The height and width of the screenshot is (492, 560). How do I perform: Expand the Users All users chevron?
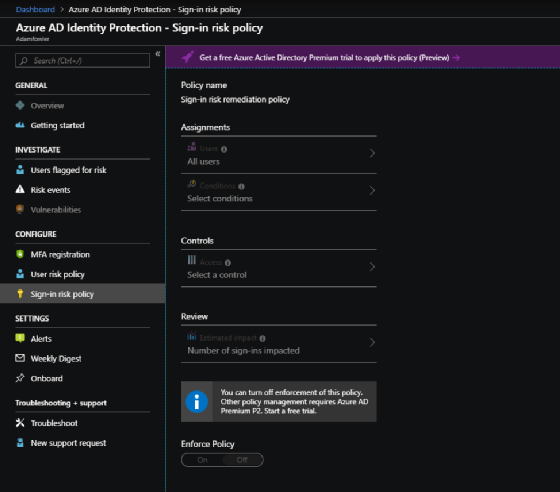point(372,154)
